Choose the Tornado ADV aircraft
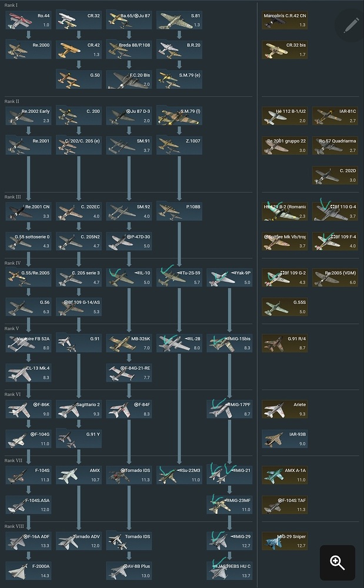The image size is (364, 588). coord(79,541)
